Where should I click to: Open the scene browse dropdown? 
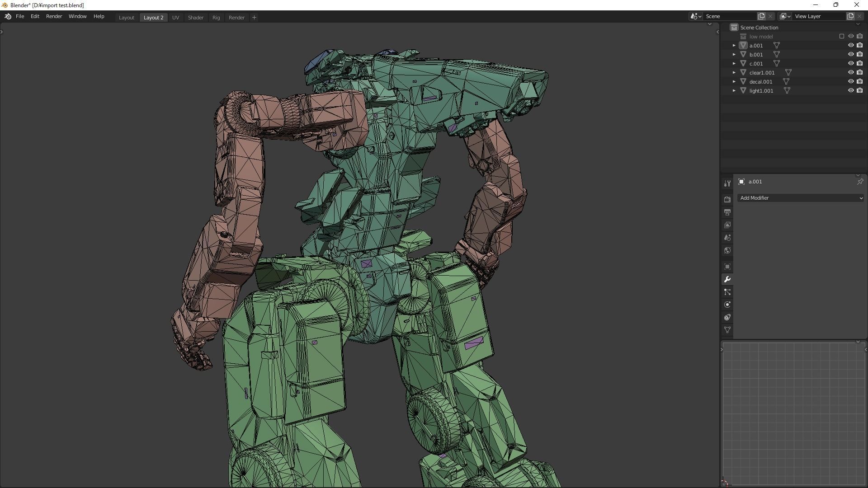(695, 16)
